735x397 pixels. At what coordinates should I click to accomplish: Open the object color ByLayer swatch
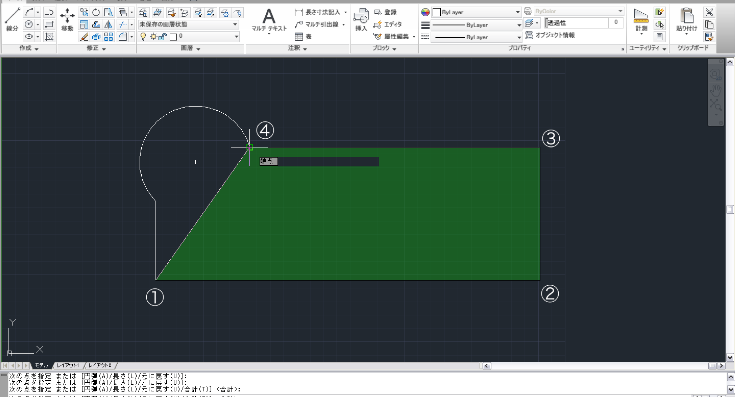click(476, 12)
